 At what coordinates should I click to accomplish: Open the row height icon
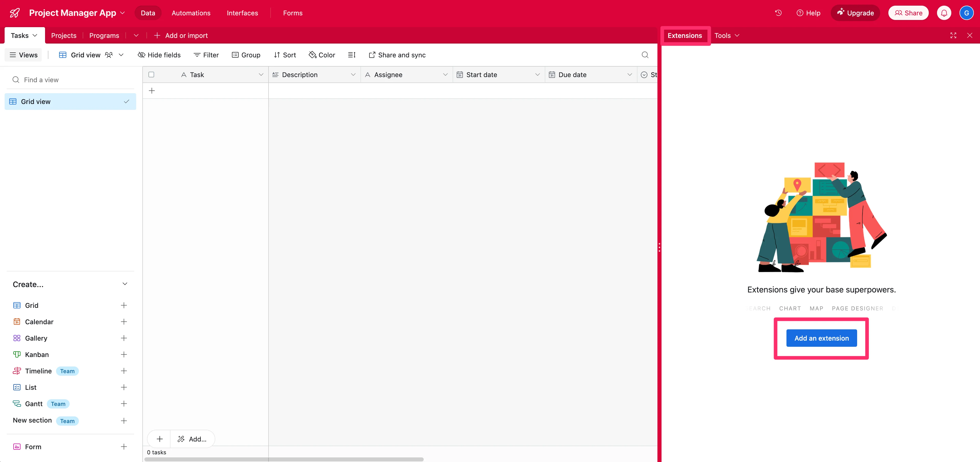pos(351,55)
